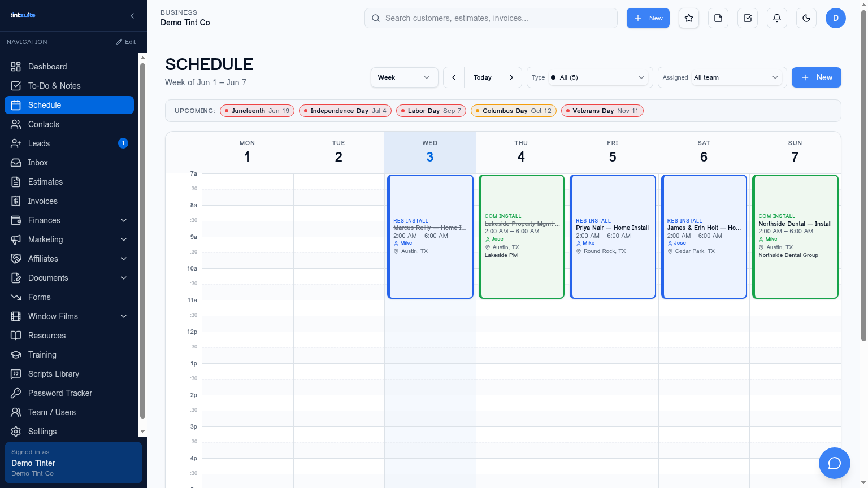This screenshot has width=868, height=488.
Task: Open Password Tracker
Action: click(x=69, y=393)
